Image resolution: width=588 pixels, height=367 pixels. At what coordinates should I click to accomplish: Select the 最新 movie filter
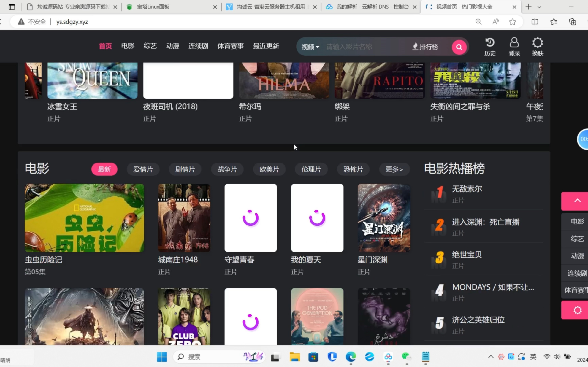(x=104, y=169)
